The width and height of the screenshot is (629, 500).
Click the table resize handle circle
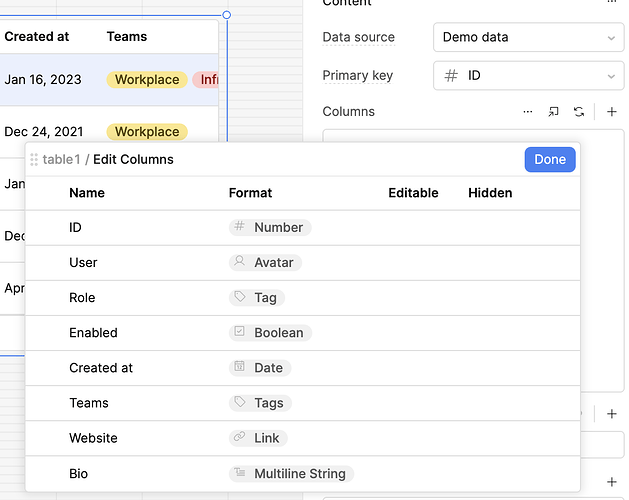pyautogui.click(x=227, y=15)
